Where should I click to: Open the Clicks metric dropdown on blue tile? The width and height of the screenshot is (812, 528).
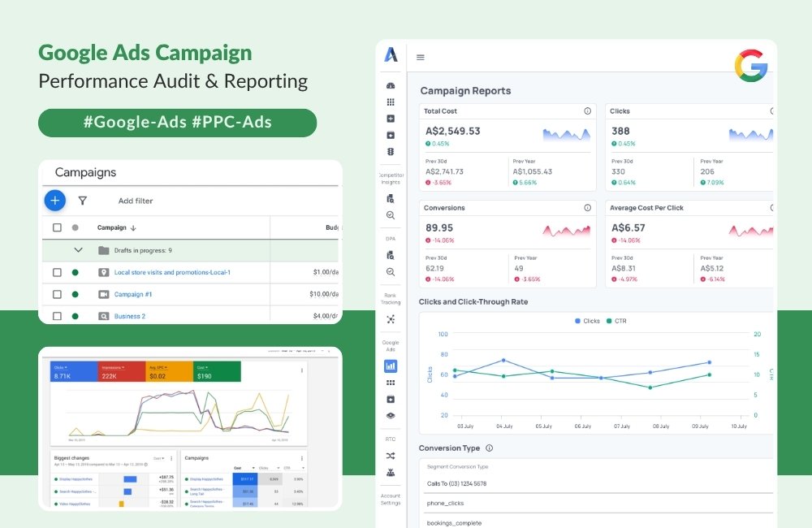tap(61, 367)
